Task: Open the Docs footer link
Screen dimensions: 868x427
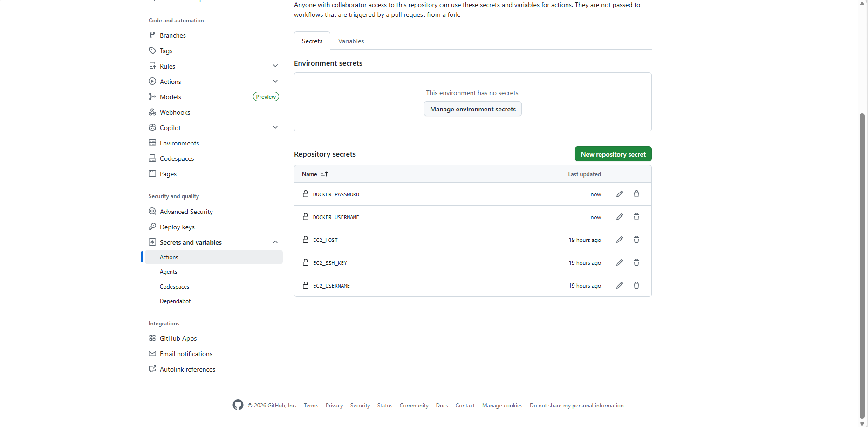Action: coord(442,406)
